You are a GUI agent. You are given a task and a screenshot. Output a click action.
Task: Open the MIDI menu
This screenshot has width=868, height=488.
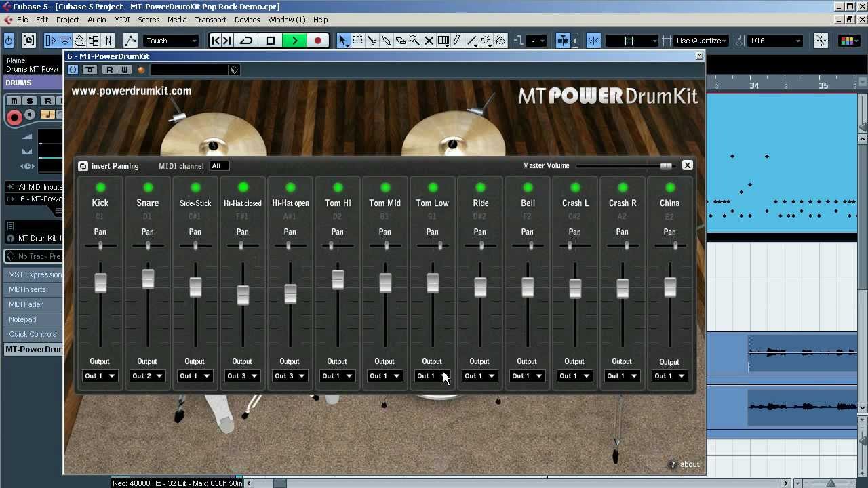[x=122, y=20]
